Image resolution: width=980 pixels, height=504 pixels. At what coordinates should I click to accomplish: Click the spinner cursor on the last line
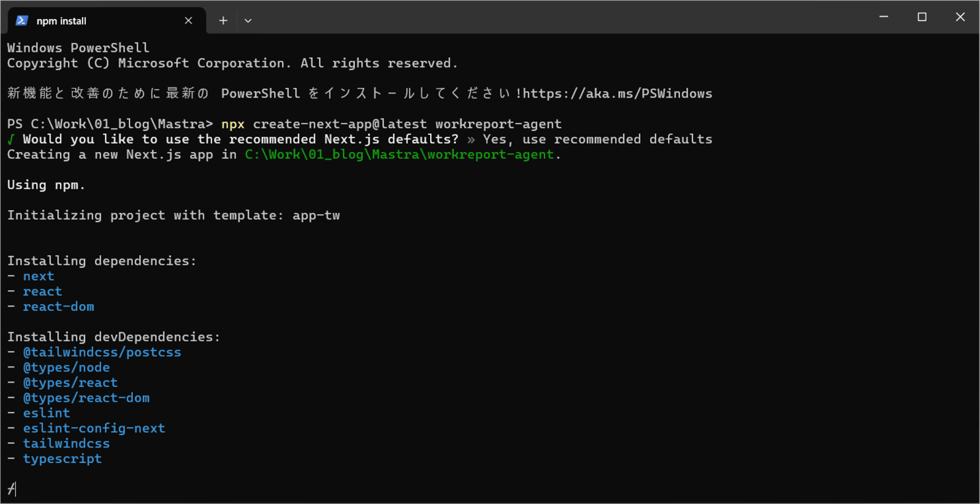(11, 489)
